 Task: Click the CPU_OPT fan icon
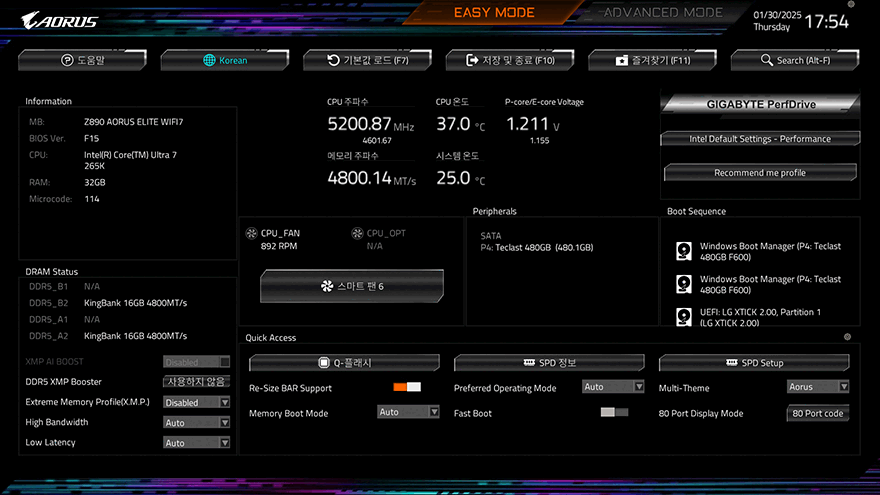357,233
